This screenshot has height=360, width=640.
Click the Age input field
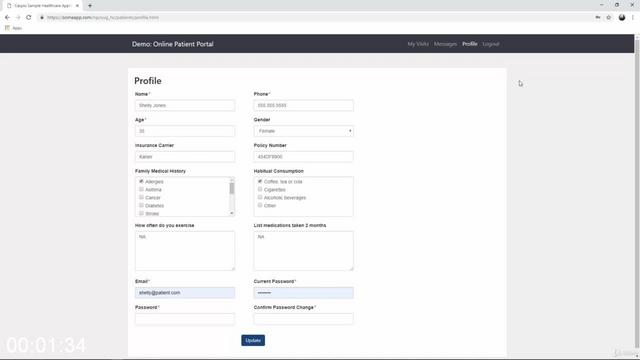(185, 131)
